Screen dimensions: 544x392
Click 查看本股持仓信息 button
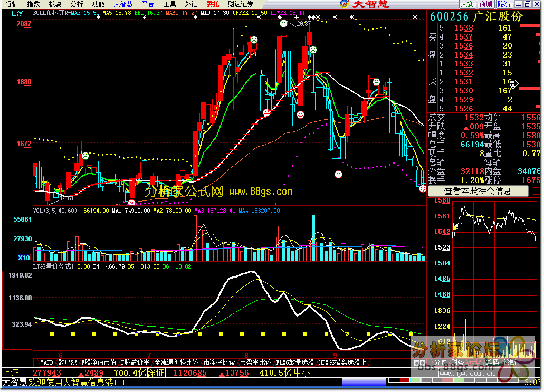coord(478,191)
